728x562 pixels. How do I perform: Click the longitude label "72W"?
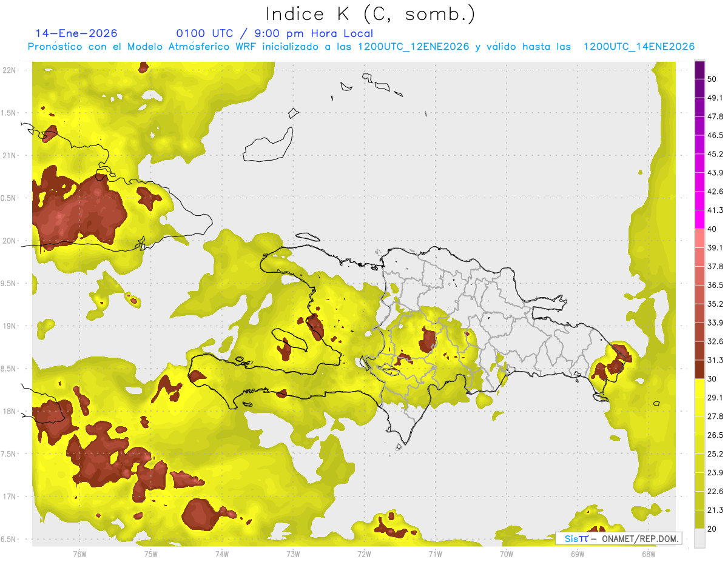tap(364, 554)
